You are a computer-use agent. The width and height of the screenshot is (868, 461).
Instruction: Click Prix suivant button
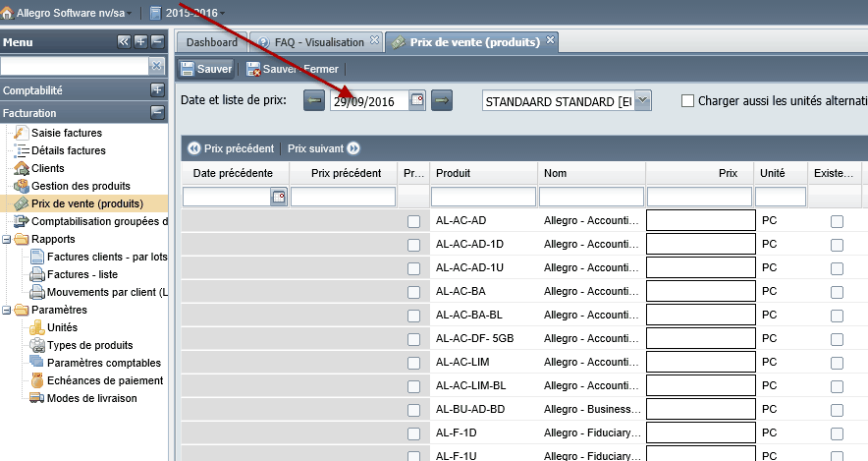[324, 148]
